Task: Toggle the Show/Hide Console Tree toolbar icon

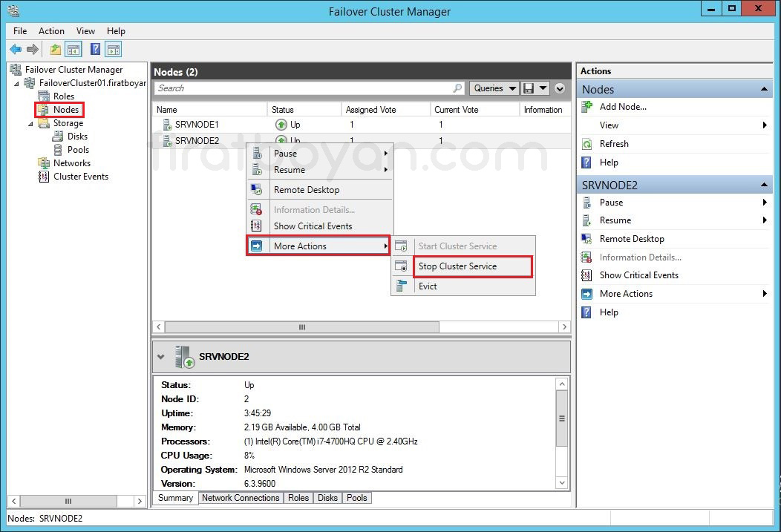Action: tap(73, 49)
